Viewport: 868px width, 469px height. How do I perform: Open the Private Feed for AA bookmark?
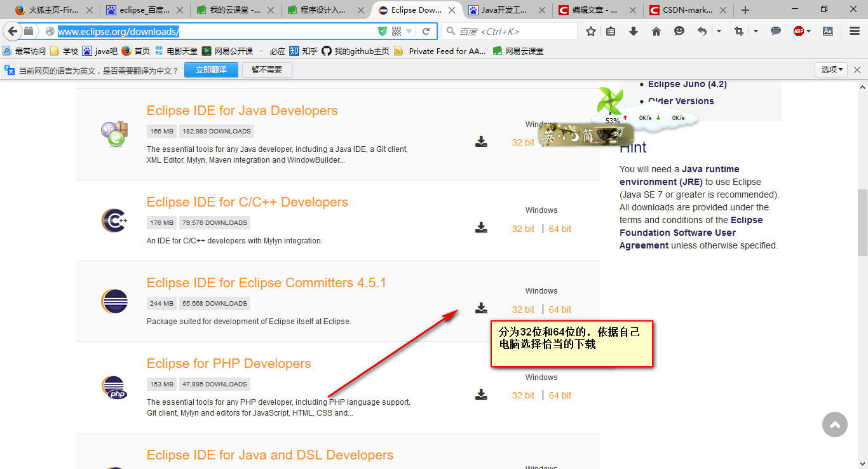point(440,51)
